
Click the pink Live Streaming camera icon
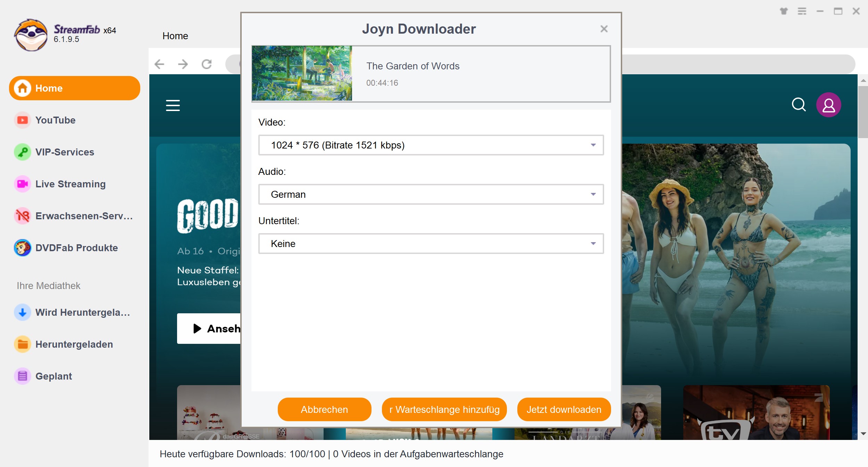click(23, 184)
